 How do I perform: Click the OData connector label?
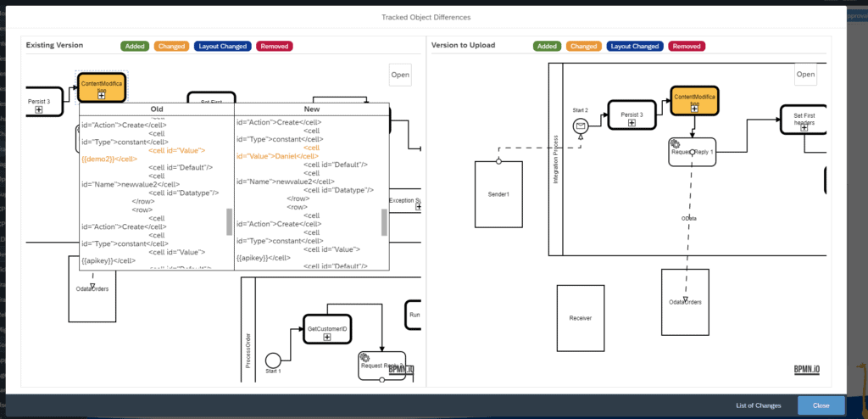point(689,218)
